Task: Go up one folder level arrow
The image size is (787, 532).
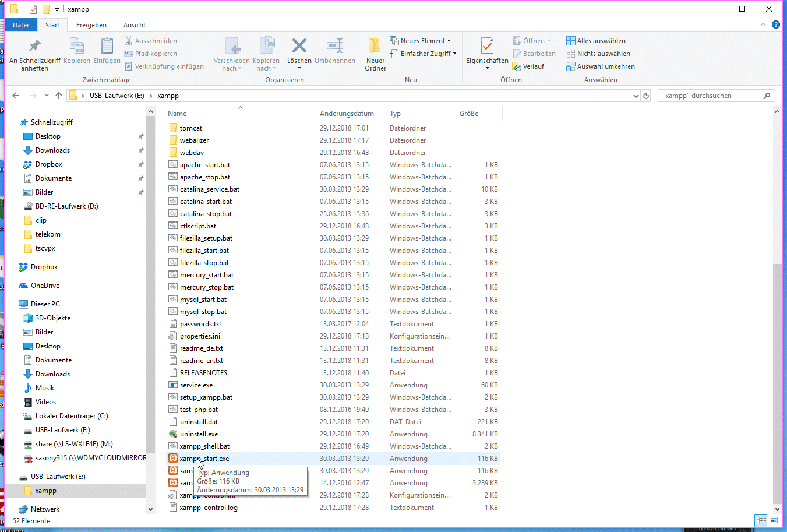Action: (x=59, y=96)
